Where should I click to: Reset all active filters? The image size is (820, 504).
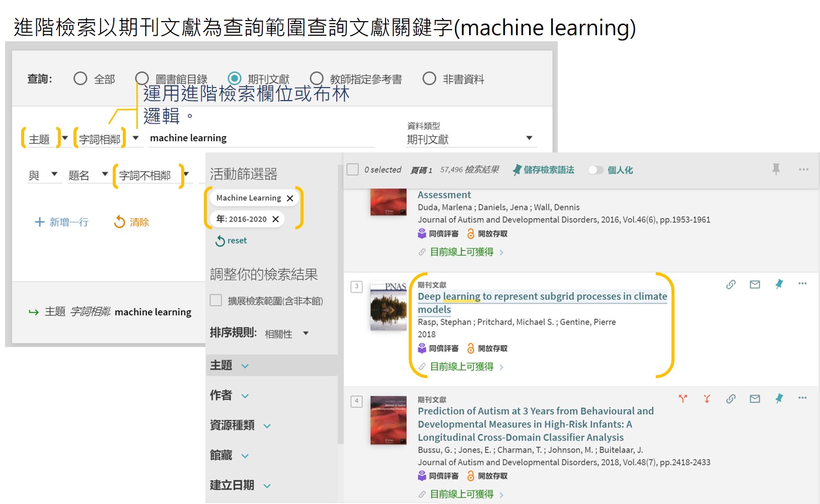pos(232,241)
